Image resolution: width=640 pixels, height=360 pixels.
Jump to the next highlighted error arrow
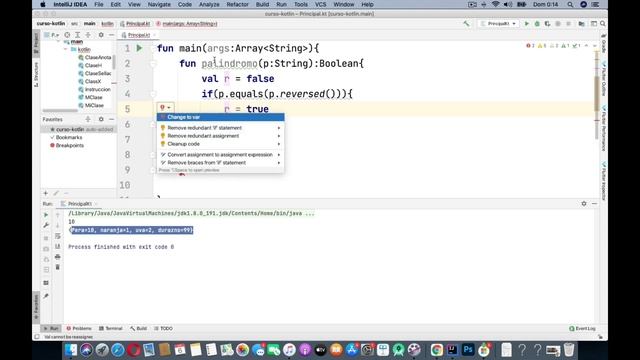click(594, 46)
